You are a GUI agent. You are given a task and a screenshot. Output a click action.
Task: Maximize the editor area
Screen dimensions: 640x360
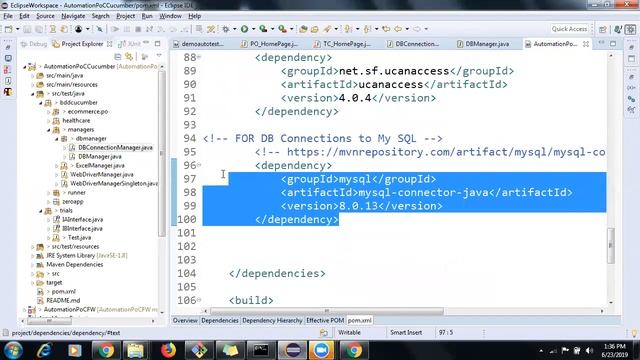(x=613, y=43)
